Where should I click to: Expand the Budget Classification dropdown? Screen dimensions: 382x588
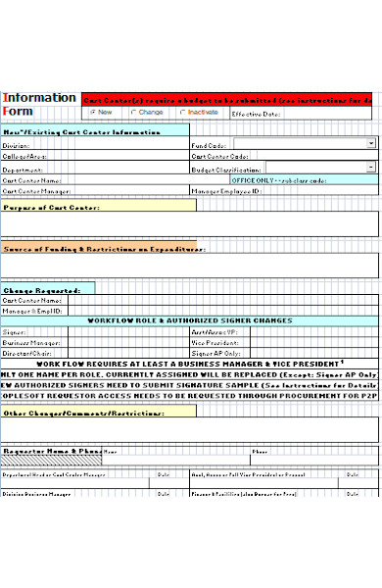[x=371, y=167]
